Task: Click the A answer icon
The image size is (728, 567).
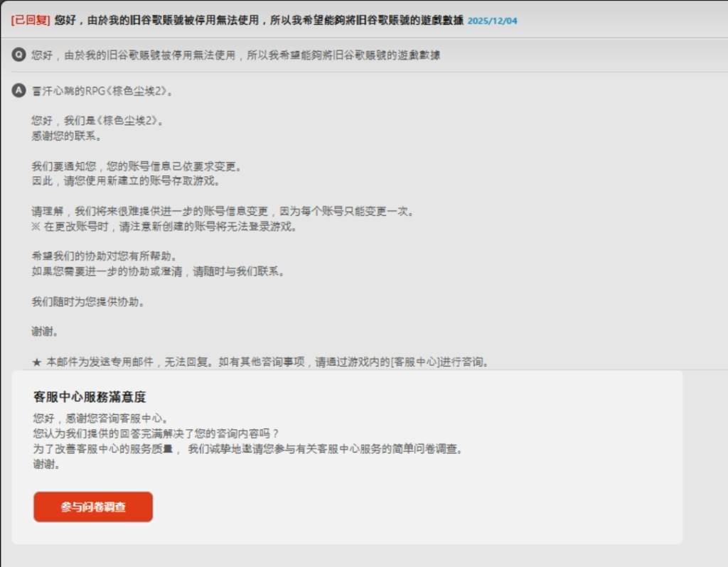Action: 19,91
